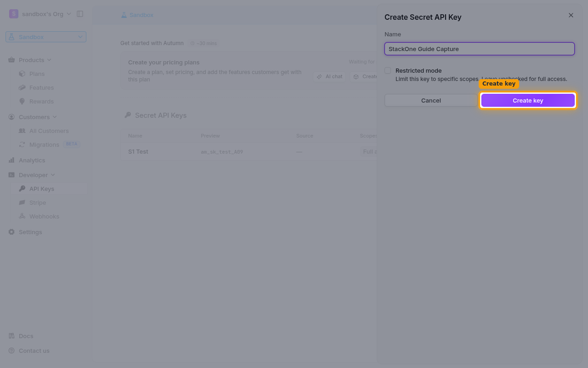Collapse the Developer section
This screenshot has height=368, width=588.
coord(32,175)
